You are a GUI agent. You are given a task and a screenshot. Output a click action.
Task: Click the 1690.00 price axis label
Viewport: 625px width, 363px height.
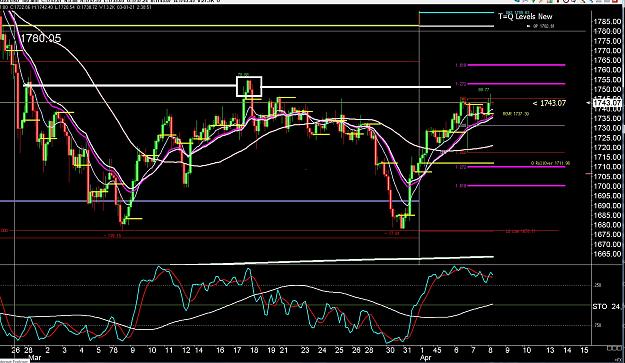tap(607, 206)
